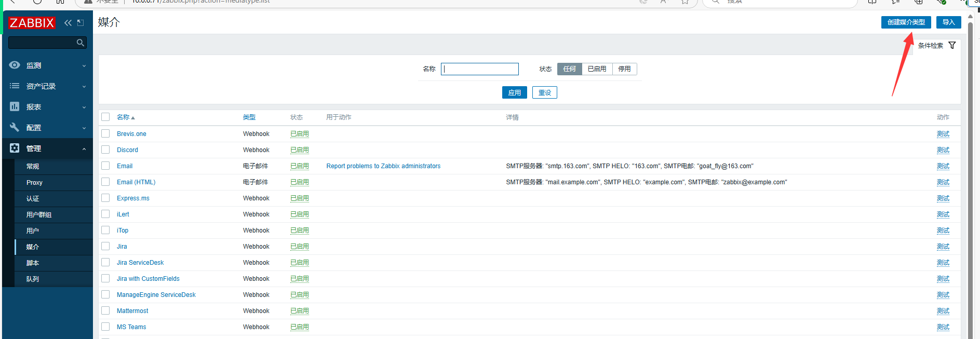Click the browser refresh icon
980x339 pixels.
click(x=37, y=2)
